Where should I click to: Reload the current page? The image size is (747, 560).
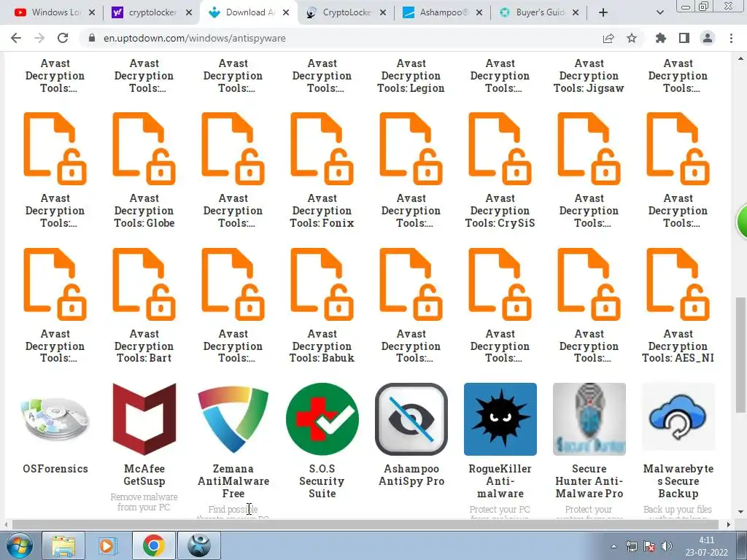coord(63,38)
